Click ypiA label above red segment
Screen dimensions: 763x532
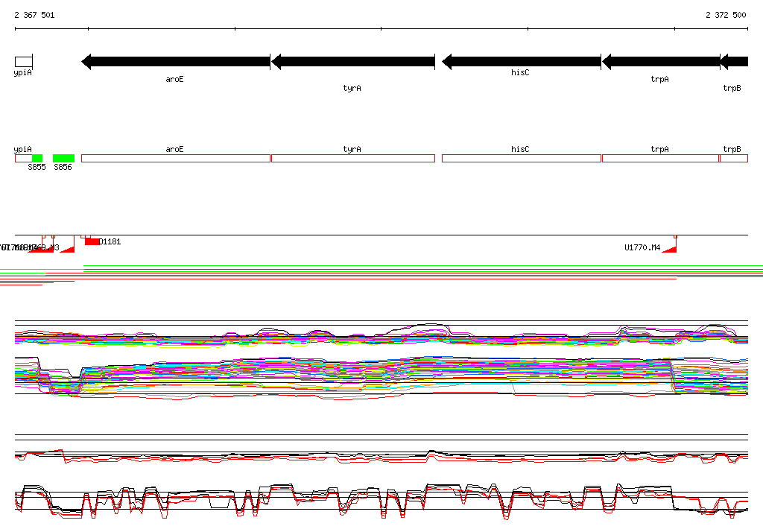pos(23,150)
